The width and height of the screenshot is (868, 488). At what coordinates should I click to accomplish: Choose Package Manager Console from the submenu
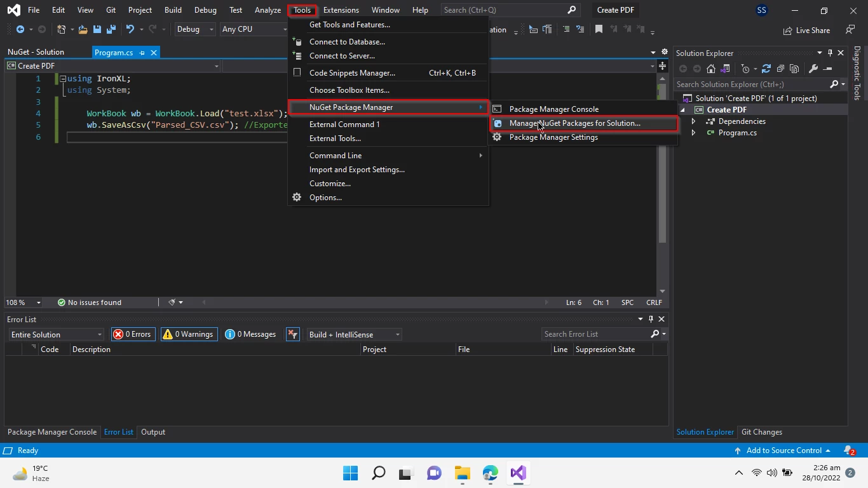pos(553,109)
